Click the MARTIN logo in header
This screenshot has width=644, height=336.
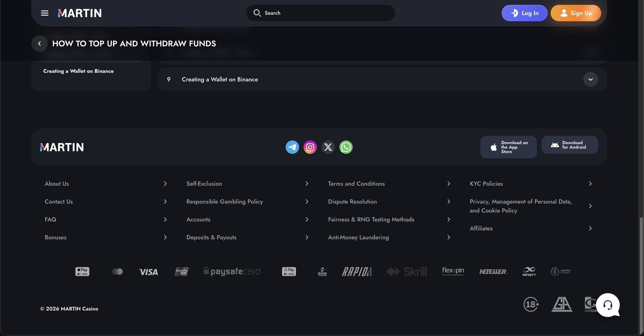click(80, 13)
